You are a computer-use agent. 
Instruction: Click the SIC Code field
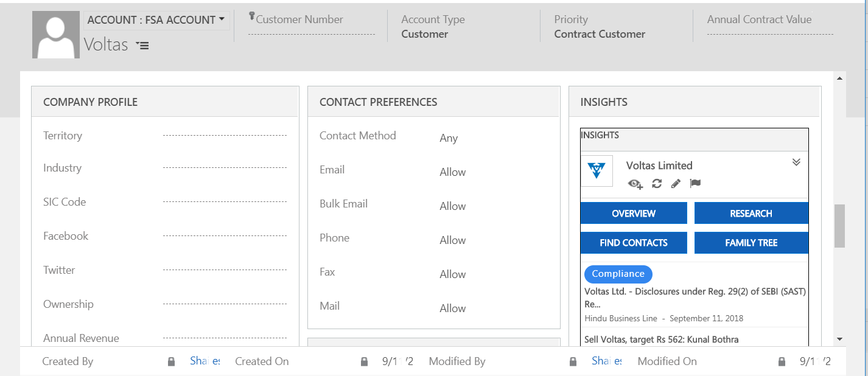click(225, 202)
